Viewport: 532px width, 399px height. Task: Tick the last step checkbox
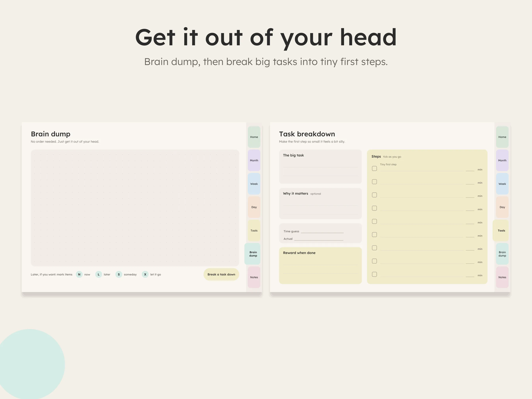pos(374,274)
